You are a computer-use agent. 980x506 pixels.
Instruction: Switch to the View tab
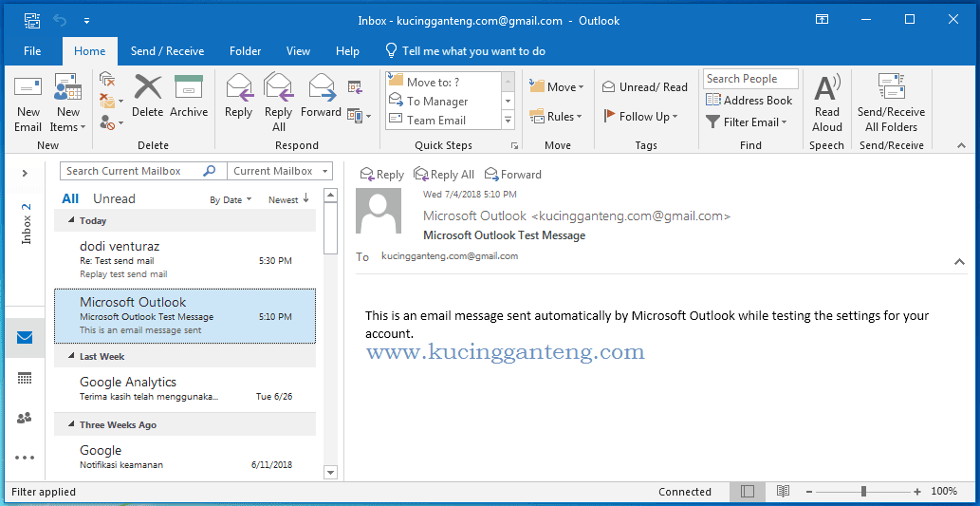click(x=298, y=51)
